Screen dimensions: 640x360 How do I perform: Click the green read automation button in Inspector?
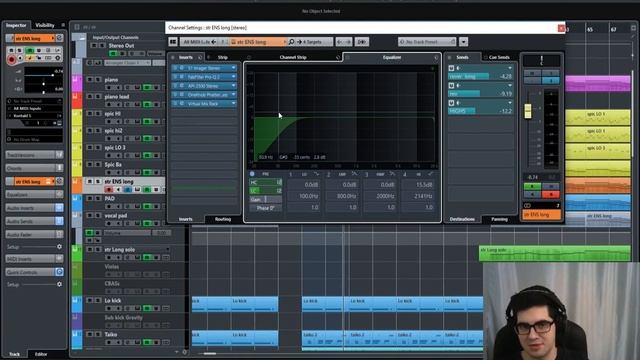click(29, 51)
